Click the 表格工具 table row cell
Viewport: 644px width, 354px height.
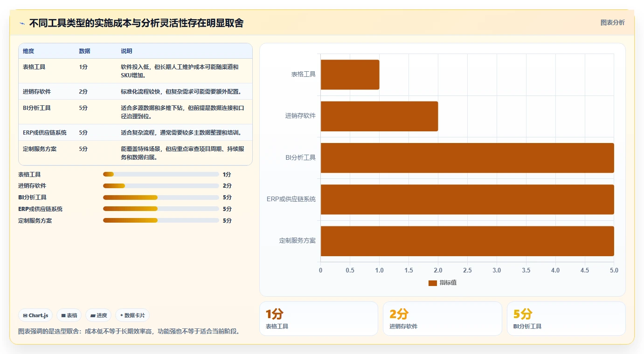click(x=34, y=67)
